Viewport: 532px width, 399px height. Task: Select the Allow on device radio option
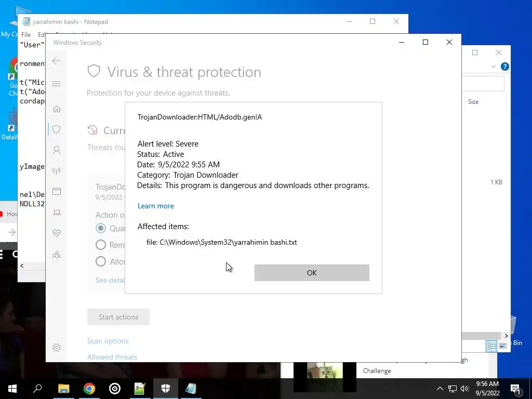point(101,261)
